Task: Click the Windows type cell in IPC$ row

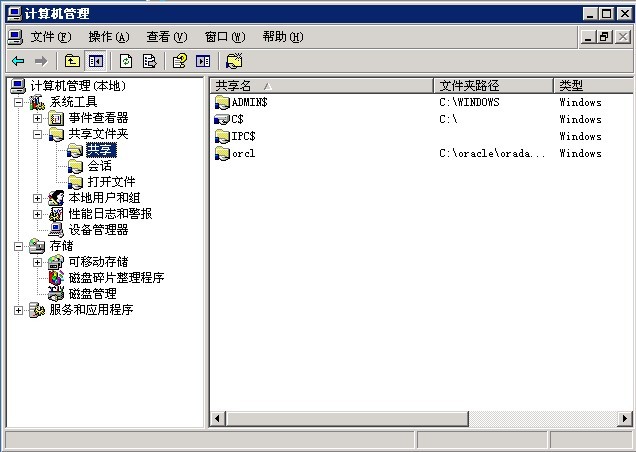Action: 580,136
